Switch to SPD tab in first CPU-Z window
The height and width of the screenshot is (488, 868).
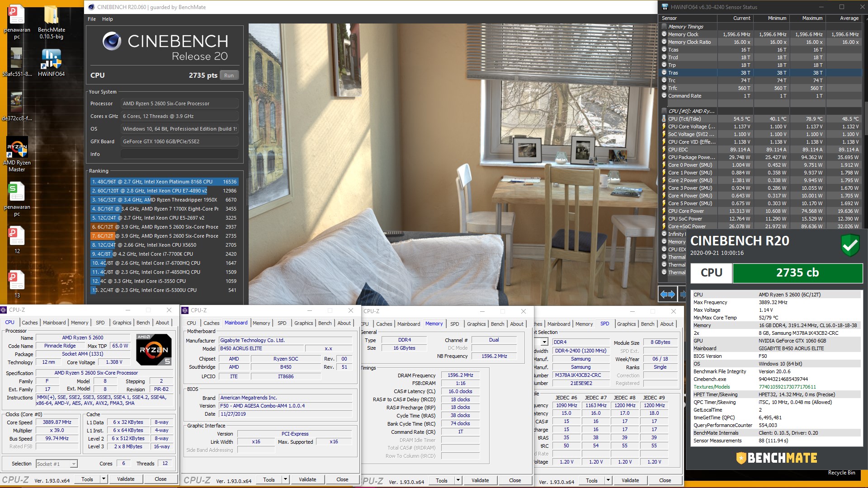tap(100, 323)
